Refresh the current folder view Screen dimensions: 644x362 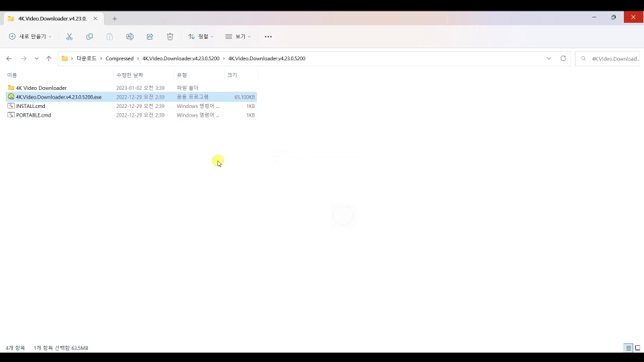(563, 58)
